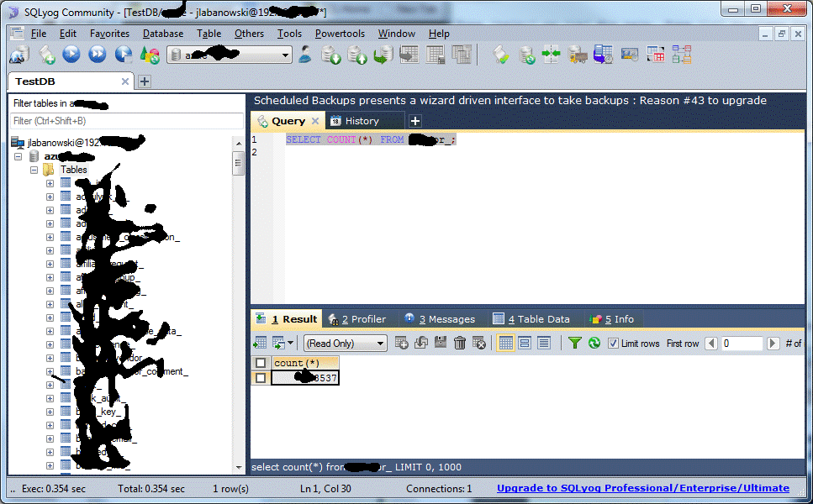The height and width of the screenshot is (504, 813).
Task: Delete the selected result row
Action: 458,343
